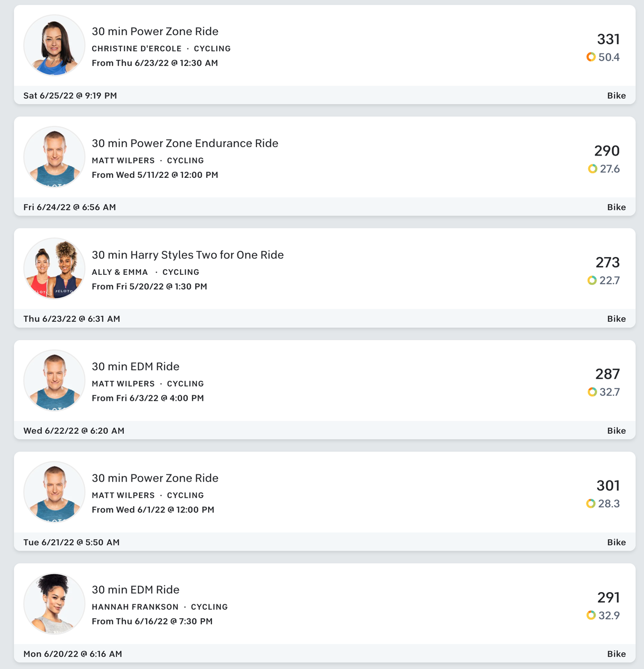Click the ring icon next to 32.9
The image size is (644, 669).
pyautogui.click(x=591, y=615)
